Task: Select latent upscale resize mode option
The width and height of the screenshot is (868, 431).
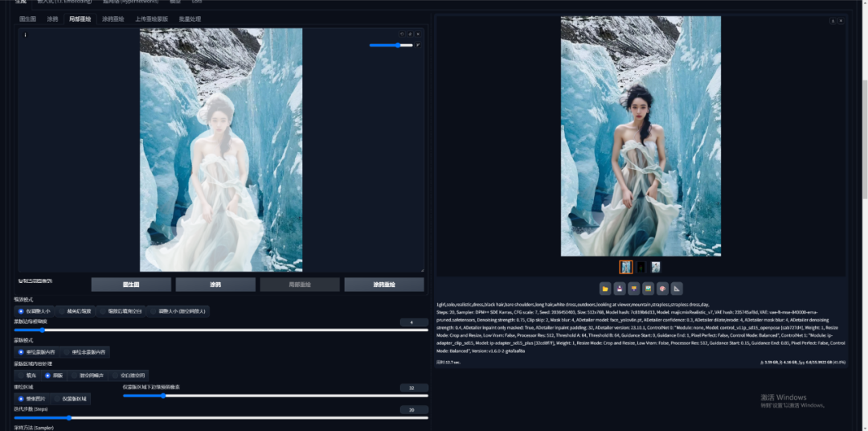Action: click(x=178, y=311)
